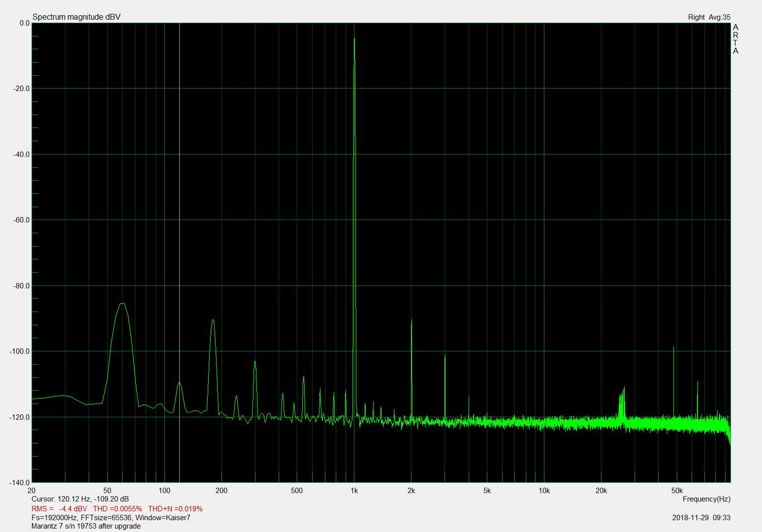762x532 pixels.
Task: Click the '-100.0' y-axis label
Action: tap(20, 351)
